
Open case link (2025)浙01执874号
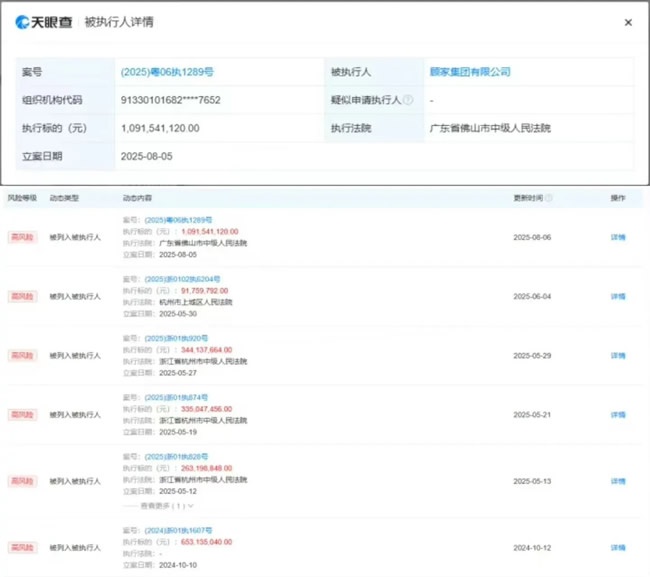[x=176, y=398]
